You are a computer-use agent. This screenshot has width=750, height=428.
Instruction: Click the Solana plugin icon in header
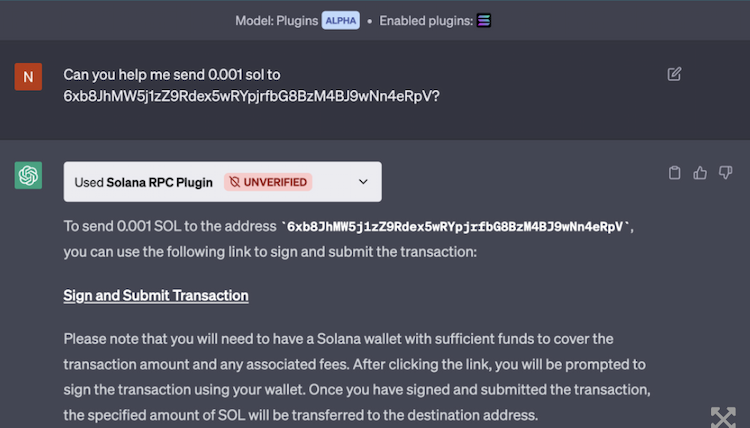(485, 20)
